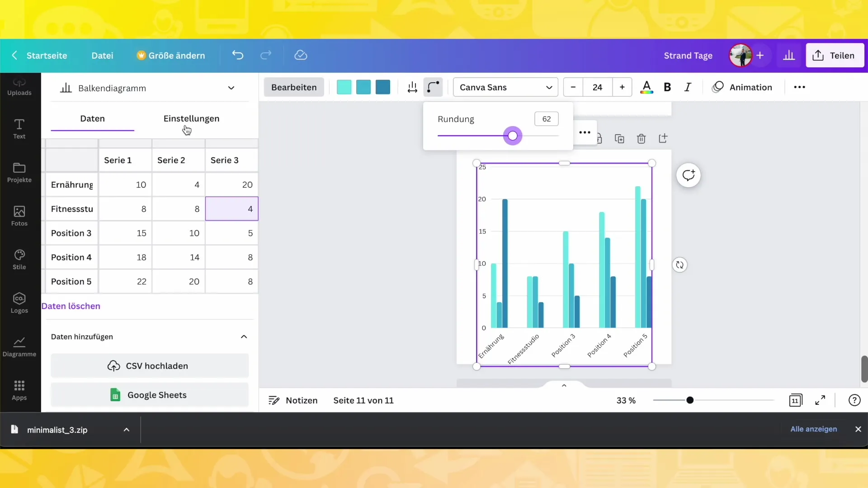Add a collaborator with the plus icon

(760, 55)
